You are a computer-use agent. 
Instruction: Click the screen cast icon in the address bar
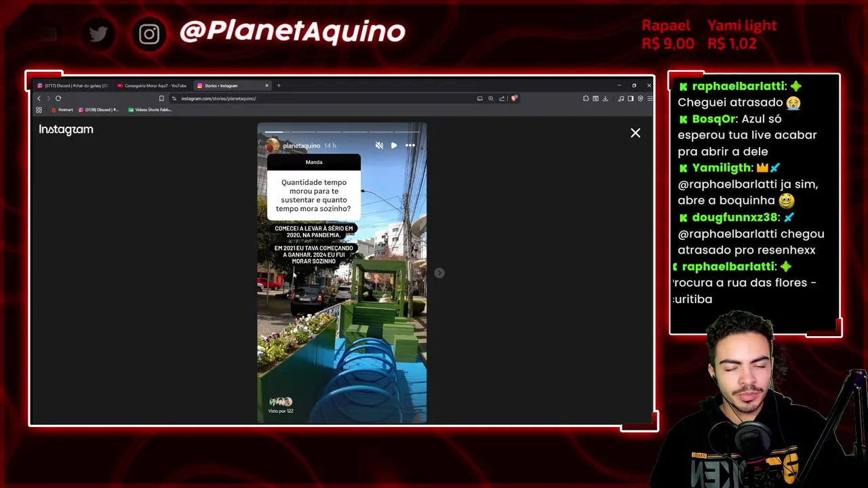[x=480, y=98]
